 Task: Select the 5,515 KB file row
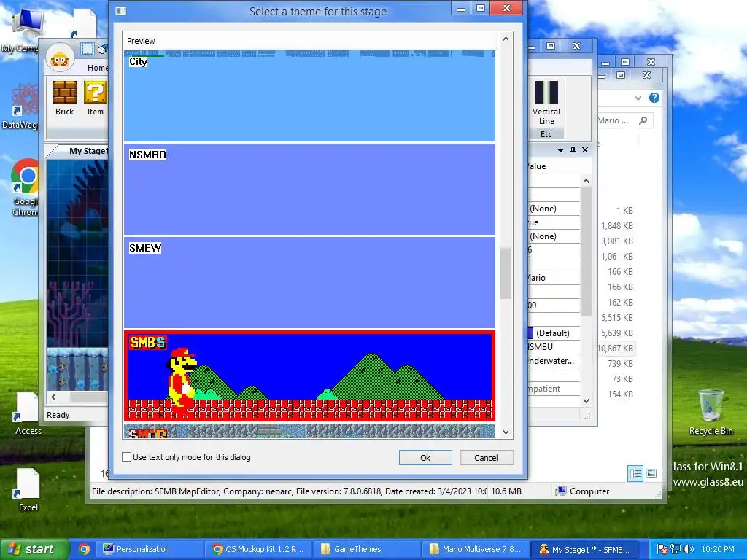616,318
